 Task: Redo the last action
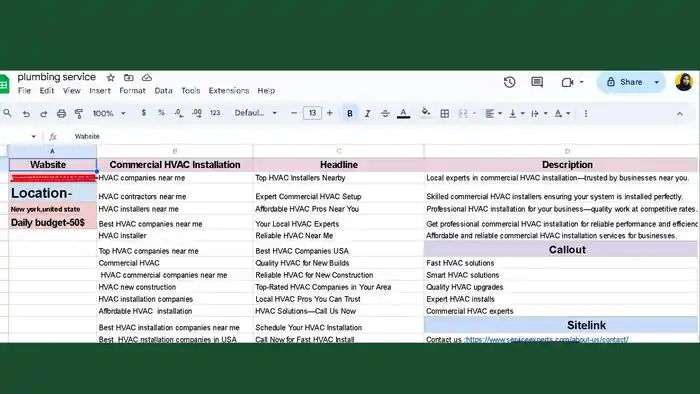pyautogui.click(x=43, y=114)
